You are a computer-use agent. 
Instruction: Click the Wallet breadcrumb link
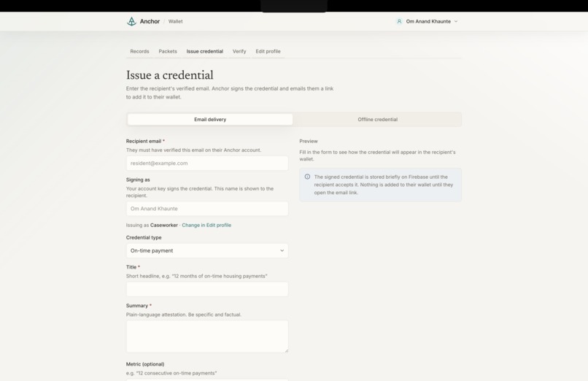click(x=176, y=21)
